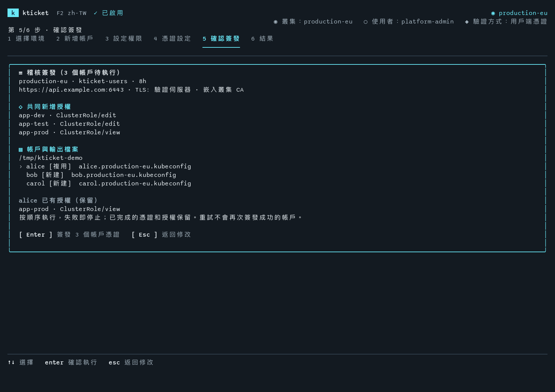Click the hollow circle icon before 使用者

point(365,22)
